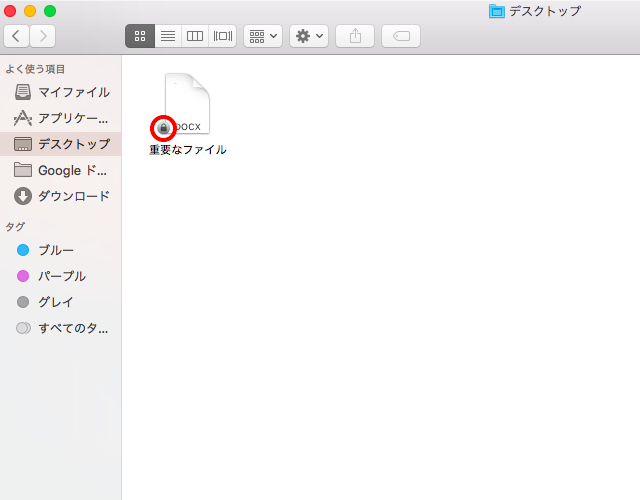Viewport: 640px width, 500px height.
Task: Click the desktop sidebar icon
Action: (23, 144)
